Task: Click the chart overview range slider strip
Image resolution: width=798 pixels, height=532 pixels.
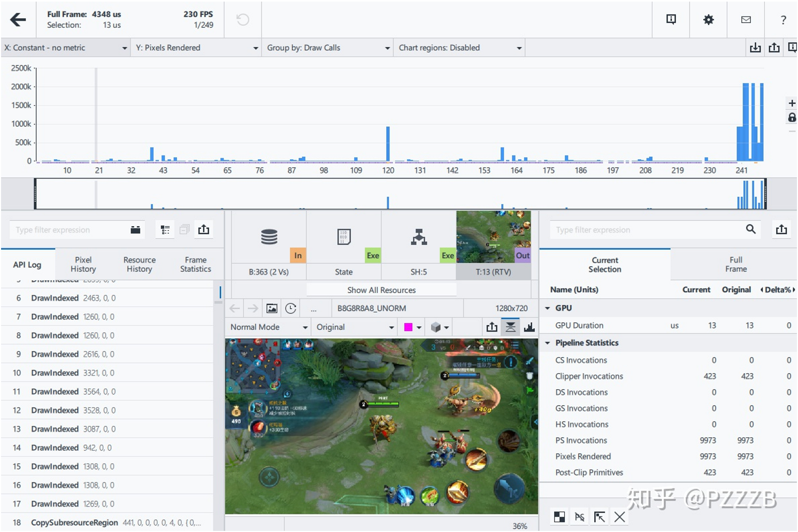Action: tap(400, 194)
